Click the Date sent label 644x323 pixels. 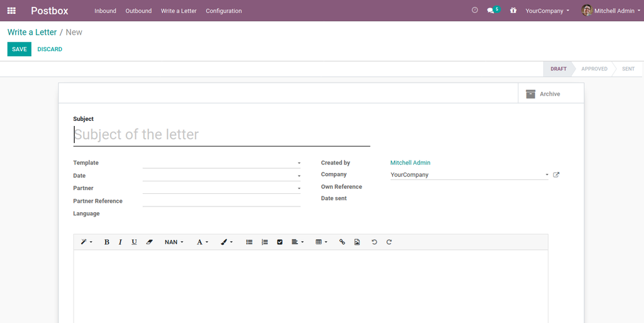[x=334, y=198]
